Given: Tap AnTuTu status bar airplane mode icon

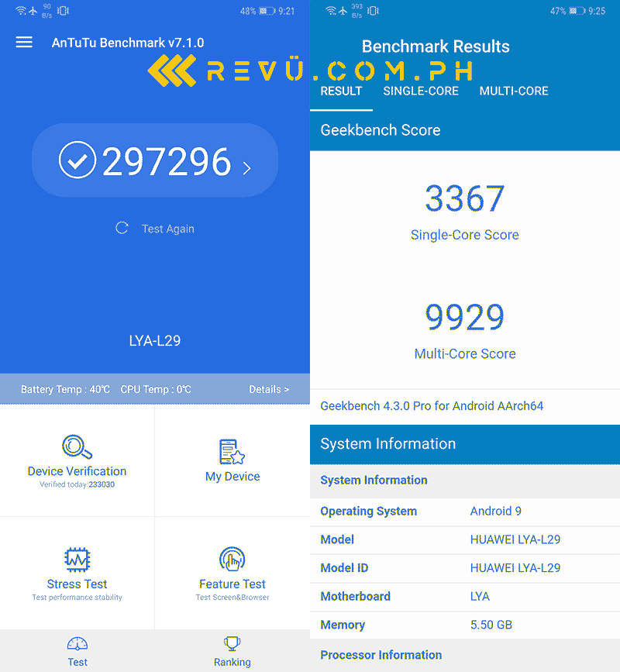Looking at the screenshot, I should click(x=33, y=11).
